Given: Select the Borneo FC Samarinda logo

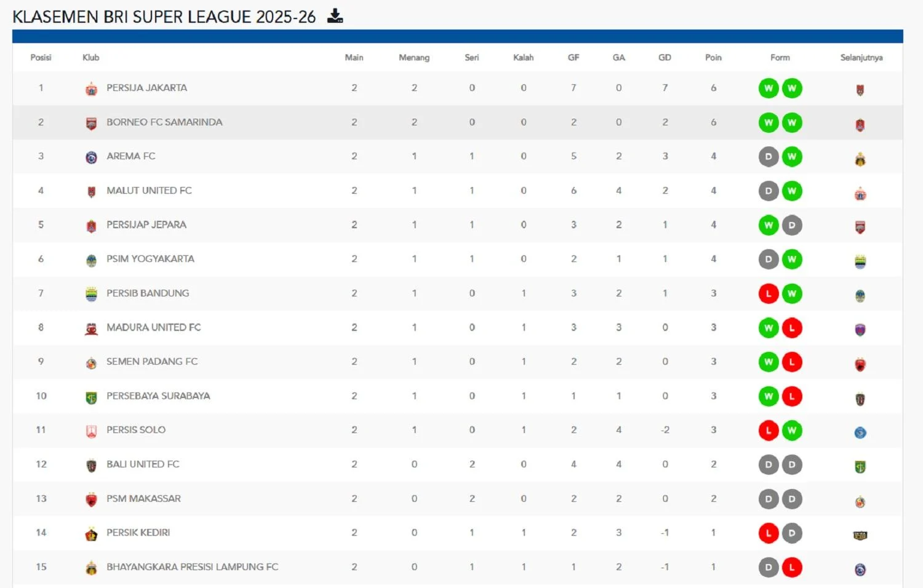Looking at the screenshot, I should (x=91, y=122).
